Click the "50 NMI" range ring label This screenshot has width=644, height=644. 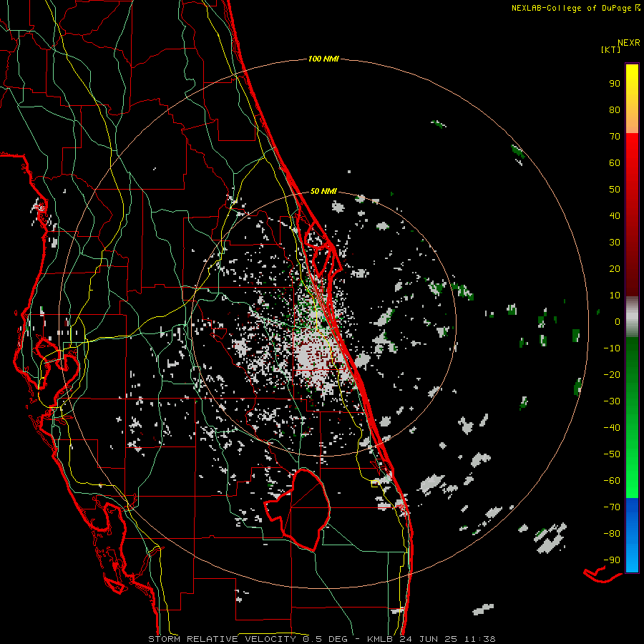323,191
